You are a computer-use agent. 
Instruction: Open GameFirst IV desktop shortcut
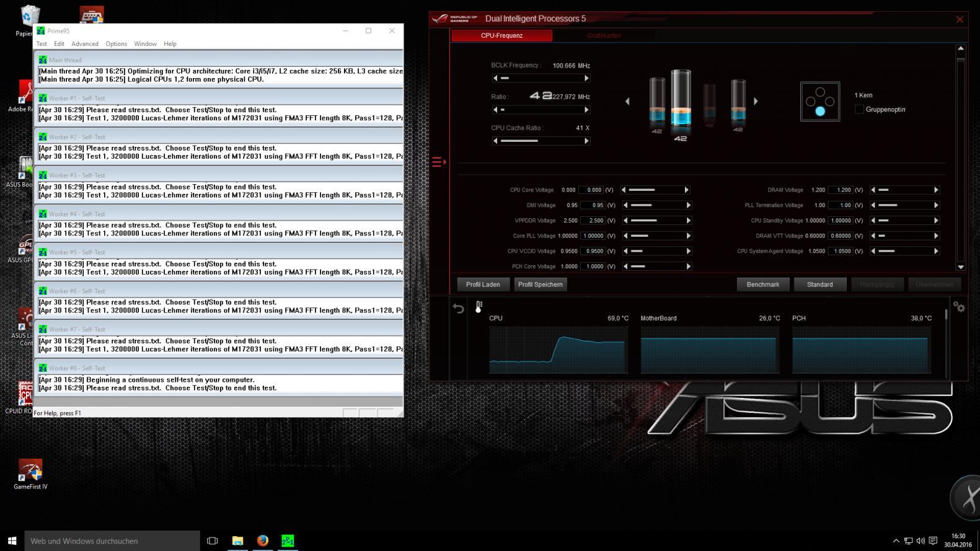[30, 475]
